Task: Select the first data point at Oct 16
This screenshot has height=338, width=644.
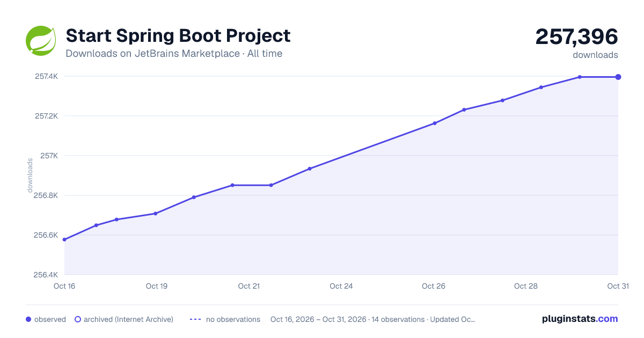Action: pos(64,239)
